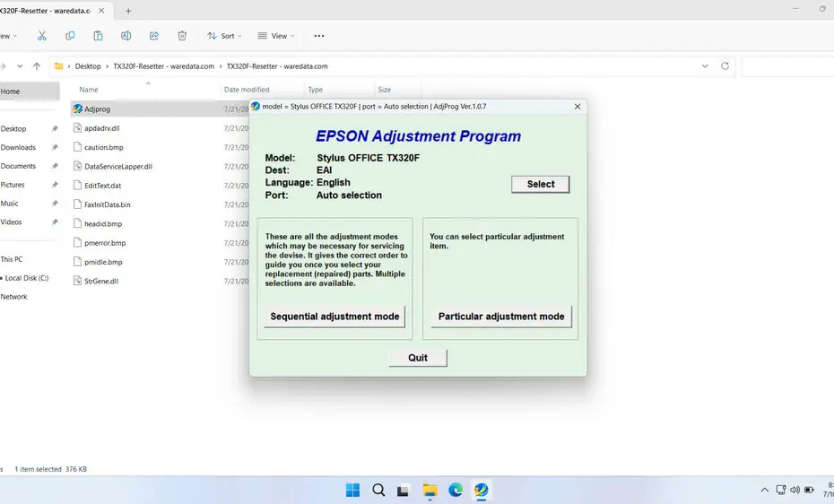Viewport: 834px width, 504px height.
Task: Click Task View icon on taskbar
Action: (404, 491)
